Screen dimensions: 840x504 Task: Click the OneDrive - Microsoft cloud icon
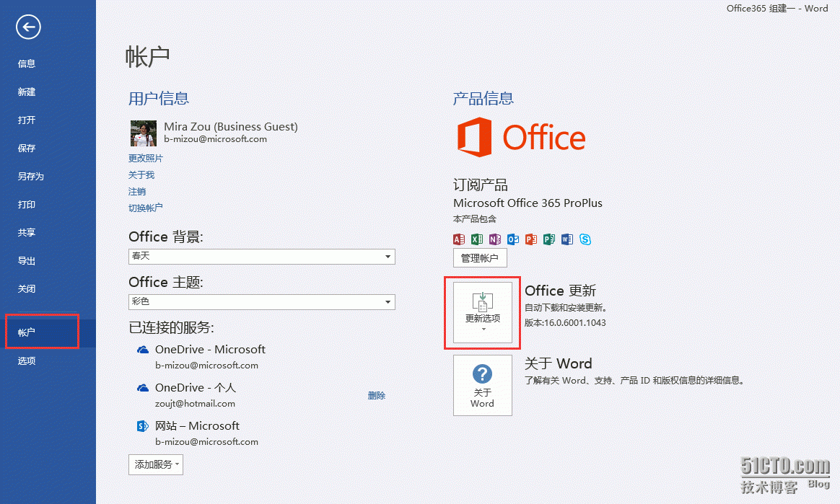[x=142, y=350]
